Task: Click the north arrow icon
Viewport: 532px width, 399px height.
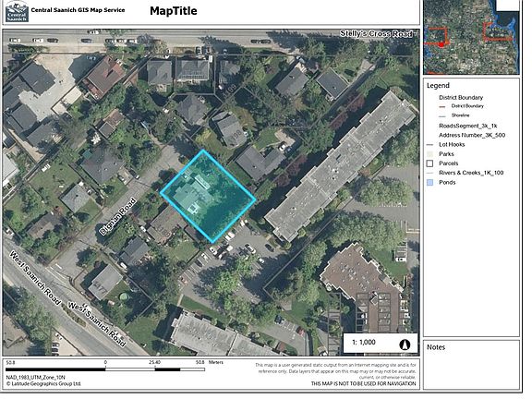Action: coord(405,345)
